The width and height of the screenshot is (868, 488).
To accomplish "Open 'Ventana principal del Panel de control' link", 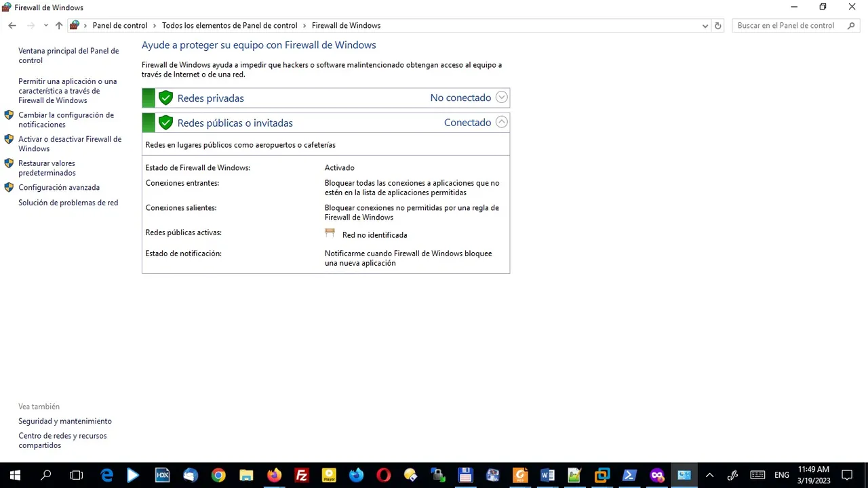I will (x=68, y=56).
